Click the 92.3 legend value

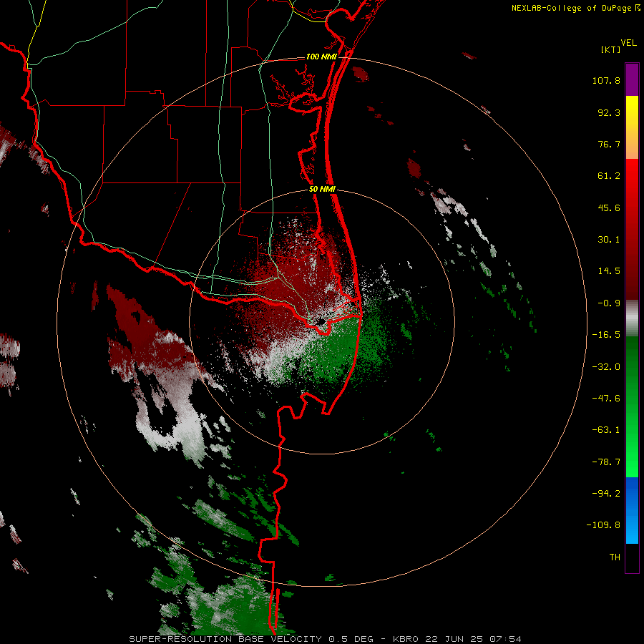pos(609,112)
